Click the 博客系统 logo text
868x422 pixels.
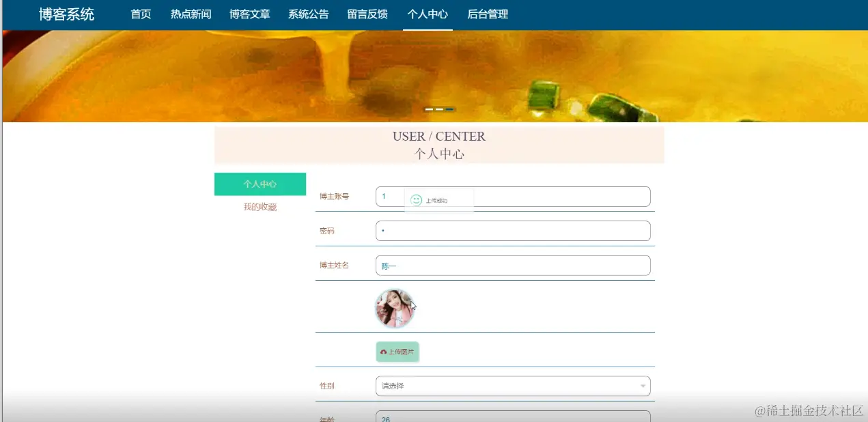point(67,14)
